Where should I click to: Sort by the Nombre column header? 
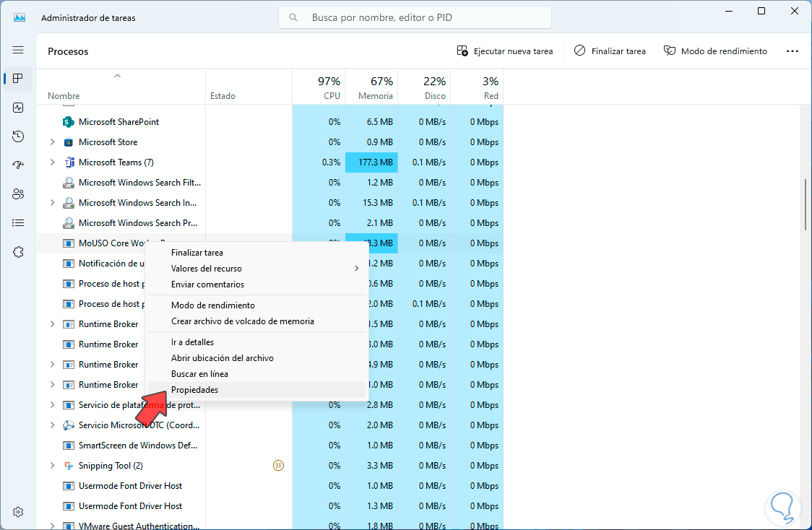pos(121,87)
